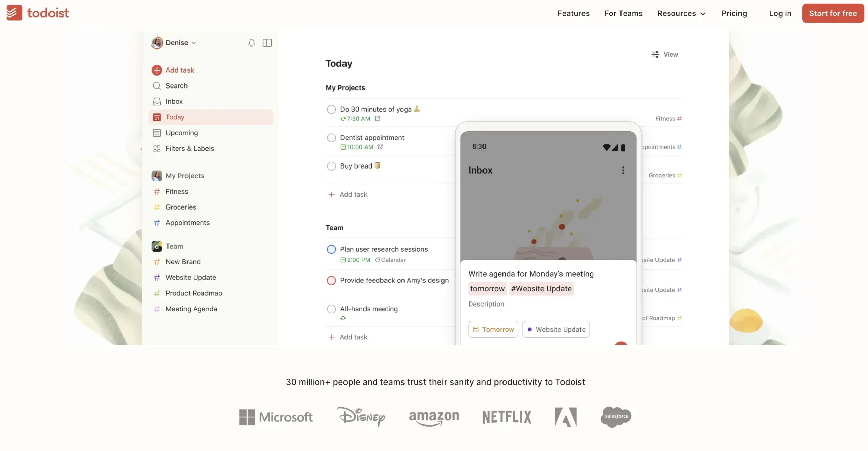Click the three-dot menu in phone Inbox
The width and height of the screenshot is (868, 451).
tap(623, 170)
